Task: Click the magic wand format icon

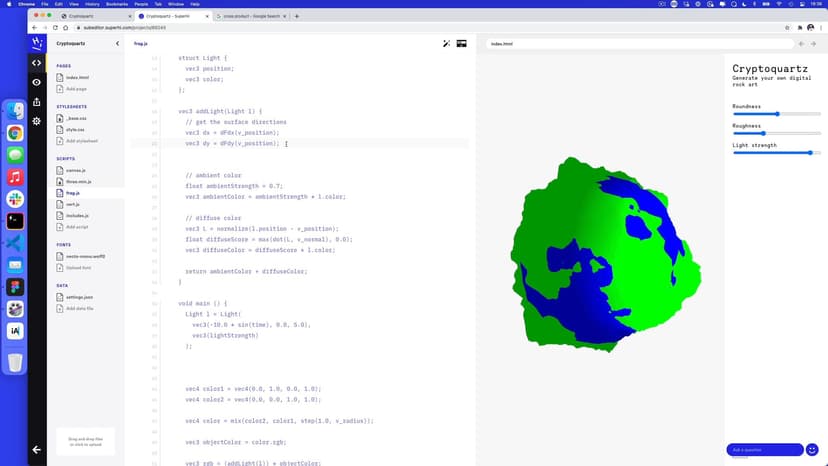Action: tap(447, 44)
